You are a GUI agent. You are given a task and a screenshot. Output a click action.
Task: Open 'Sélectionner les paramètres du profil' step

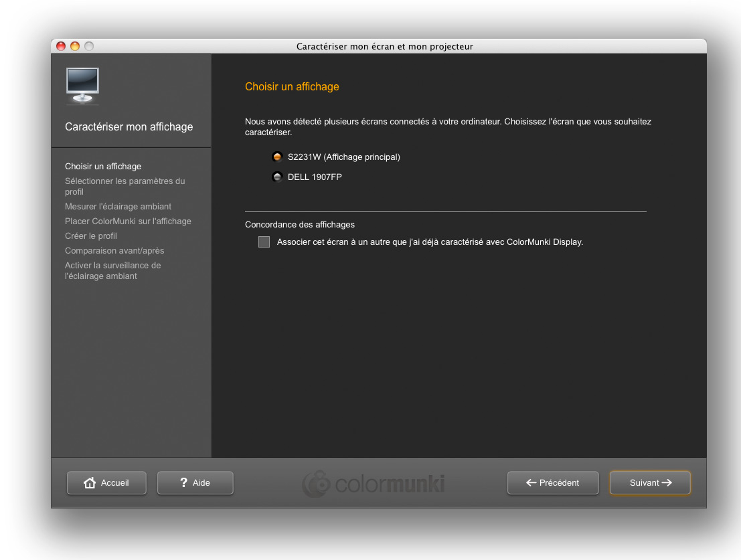coord(125,186)
